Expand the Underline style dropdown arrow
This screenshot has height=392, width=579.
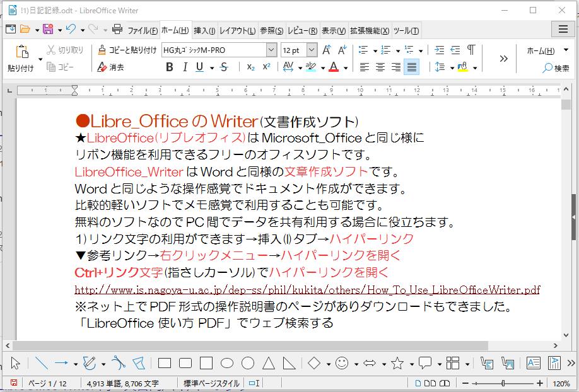tap(212, 68)
